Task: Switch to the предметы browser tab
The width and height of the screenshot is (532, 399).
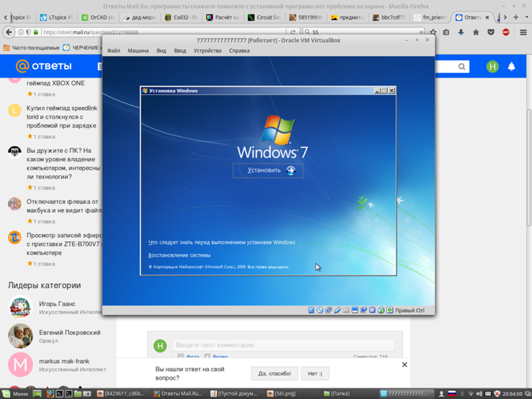Action: tap(347, 17)
